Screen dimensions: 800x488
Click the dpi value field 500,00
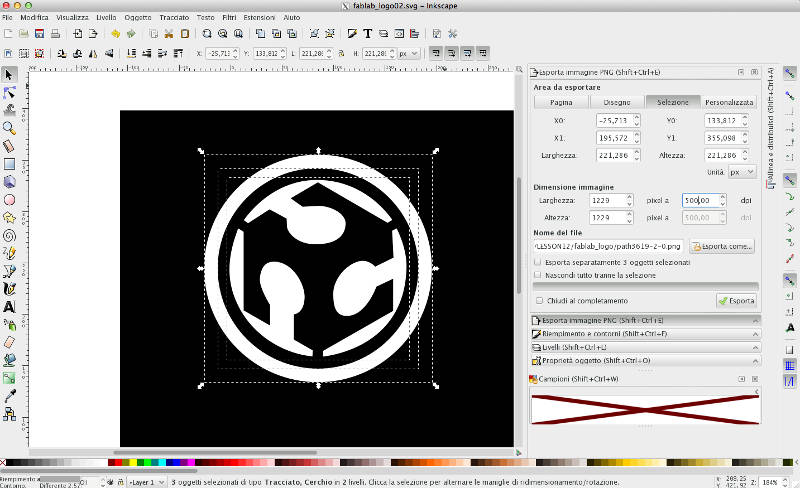pos(700,201)
